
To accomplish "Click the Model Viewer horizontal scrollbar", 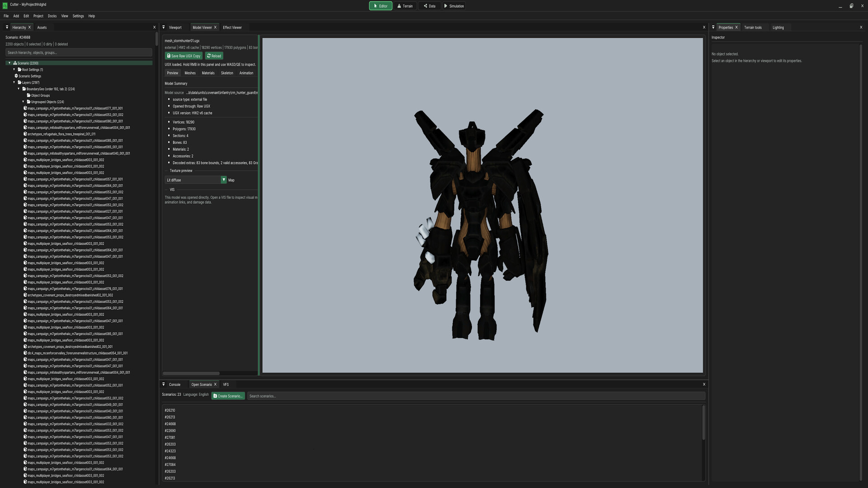I will coord(191,373).
